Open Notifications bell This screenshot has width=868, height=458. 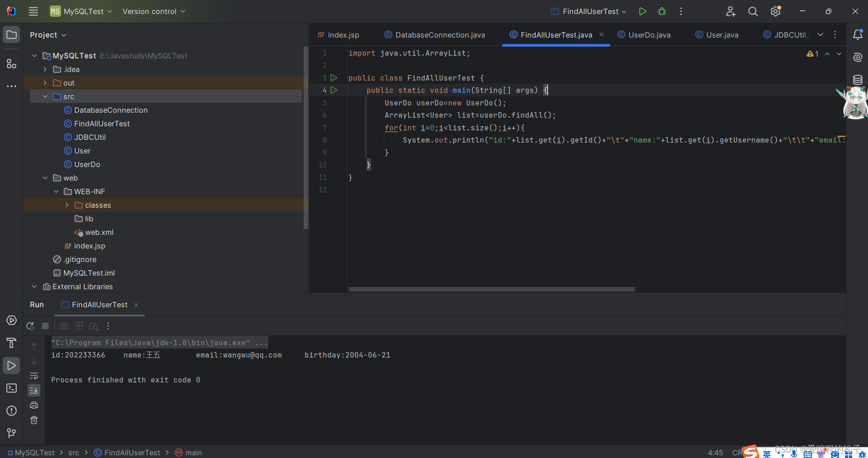click(x=857, y=34)
